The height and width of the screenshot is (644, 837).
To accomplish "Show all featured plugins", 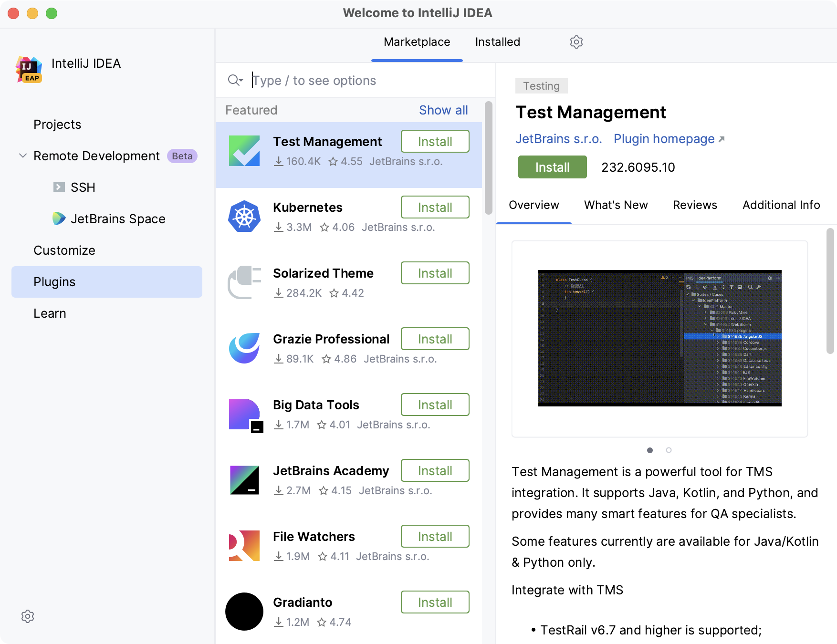I will (x=443, y=110).
